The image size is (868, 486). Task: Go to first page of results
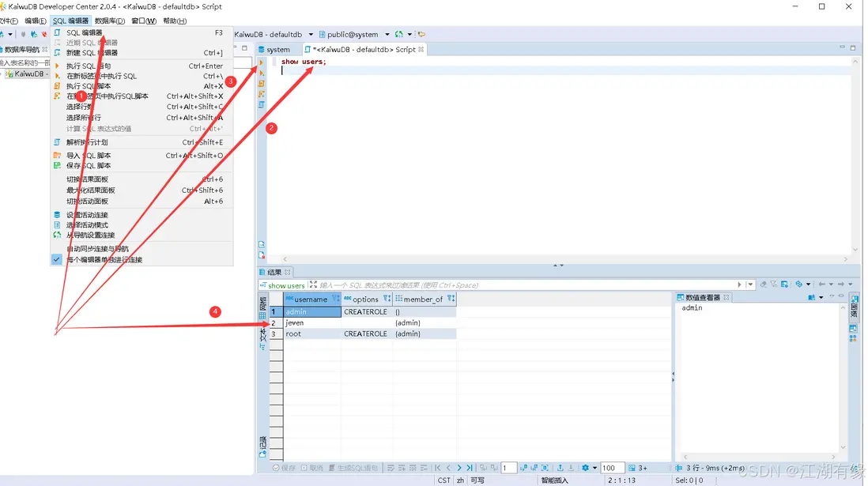click(x=438, y=468)
